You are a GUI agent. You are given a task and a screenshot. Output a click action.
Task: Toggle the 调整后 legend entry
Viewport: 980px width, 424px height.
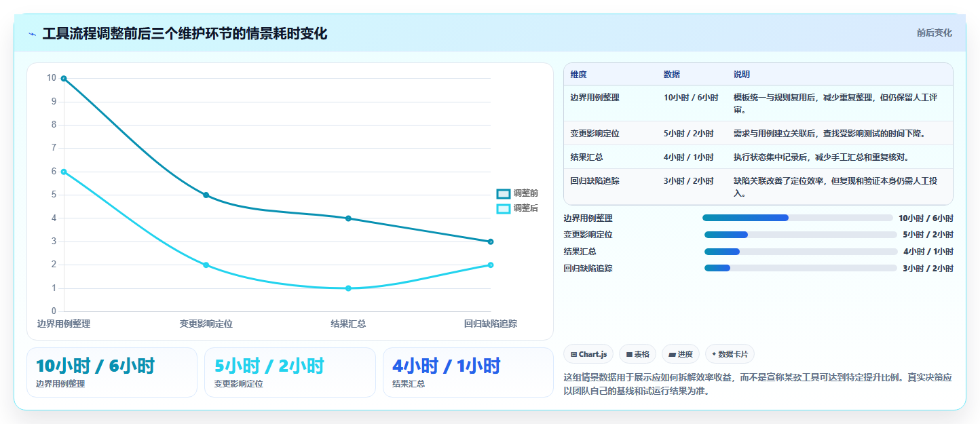[517, 208]
